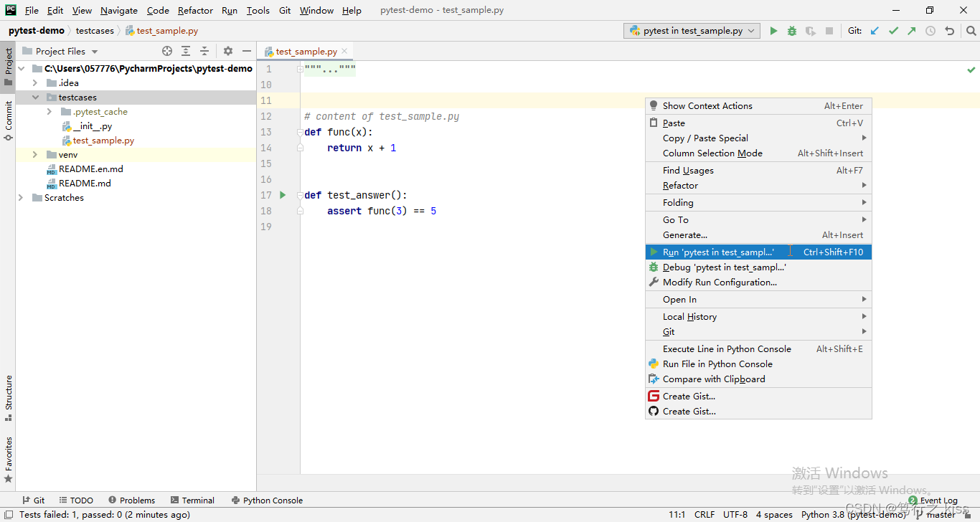Open the Tools menu
The width and height of the screenshot is (980, 522).
click(x=258, y=10)
